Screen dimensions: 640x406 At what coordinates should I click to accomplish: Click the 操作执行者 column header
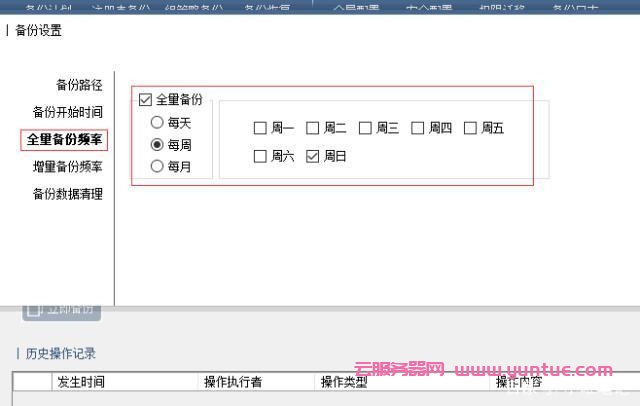(233, 382)
